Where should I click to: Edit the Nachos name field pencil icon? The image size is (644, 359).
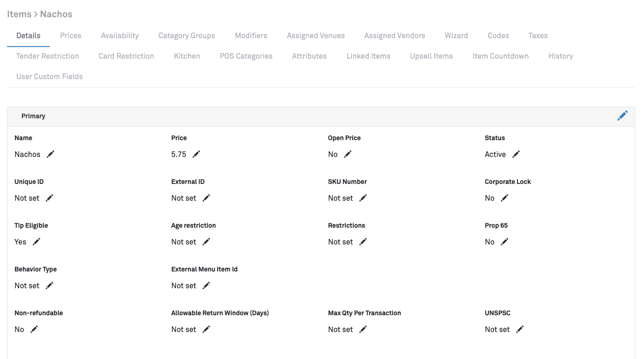[51, 154]
